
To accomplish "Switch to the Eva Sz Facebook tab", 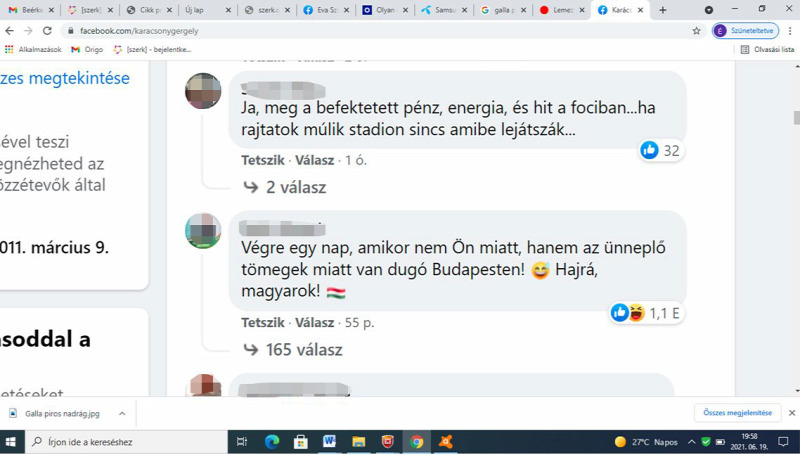I will pos(322,10).
